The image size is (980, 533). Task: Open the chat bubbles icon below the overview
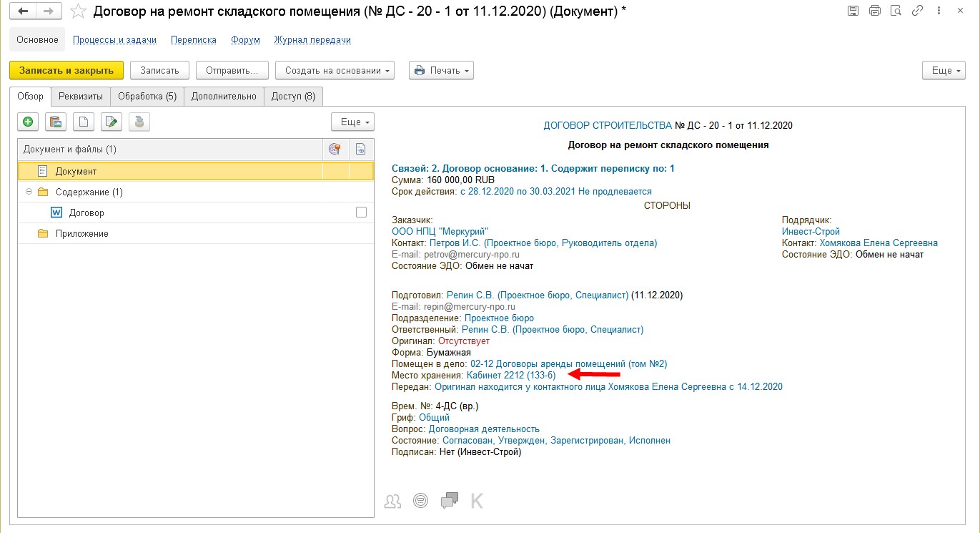point(450,502)
